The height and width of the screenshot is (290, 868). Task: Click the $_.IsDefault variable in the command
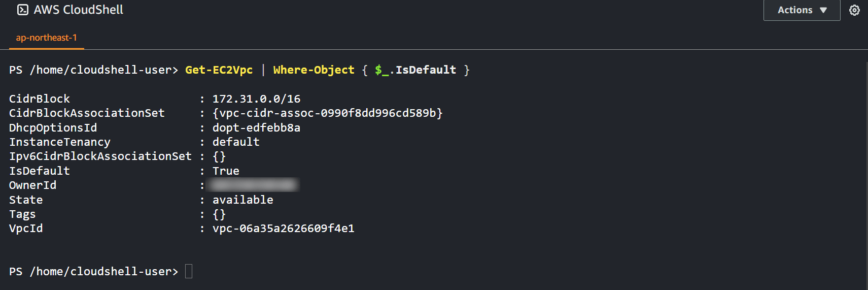[415, 70]
